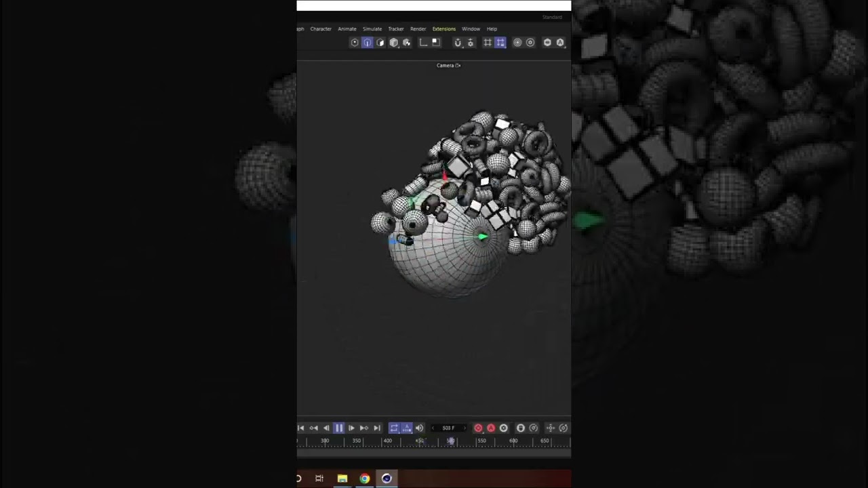868x488 pixels.
Task: Pause the animation playback
Action: (339, 428)
